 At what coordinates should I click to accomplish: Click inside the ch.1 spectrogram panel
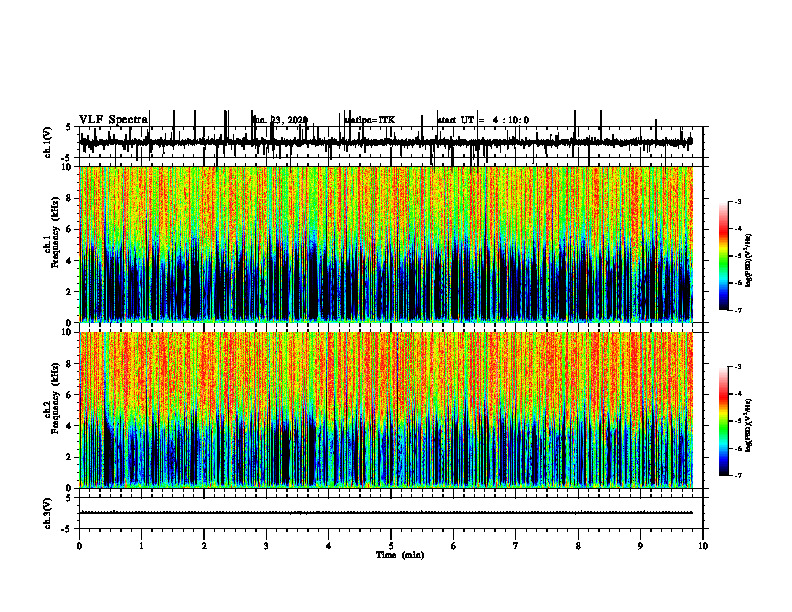386,244
